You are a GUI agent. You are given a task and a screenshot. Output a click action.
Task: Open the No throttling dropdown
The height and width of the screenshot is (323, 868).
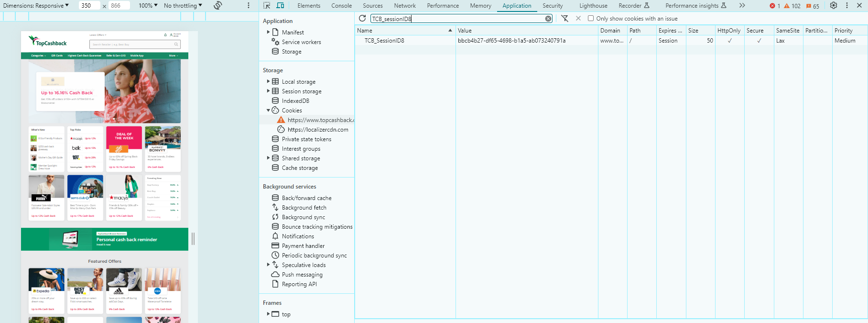tap(183, 6)
